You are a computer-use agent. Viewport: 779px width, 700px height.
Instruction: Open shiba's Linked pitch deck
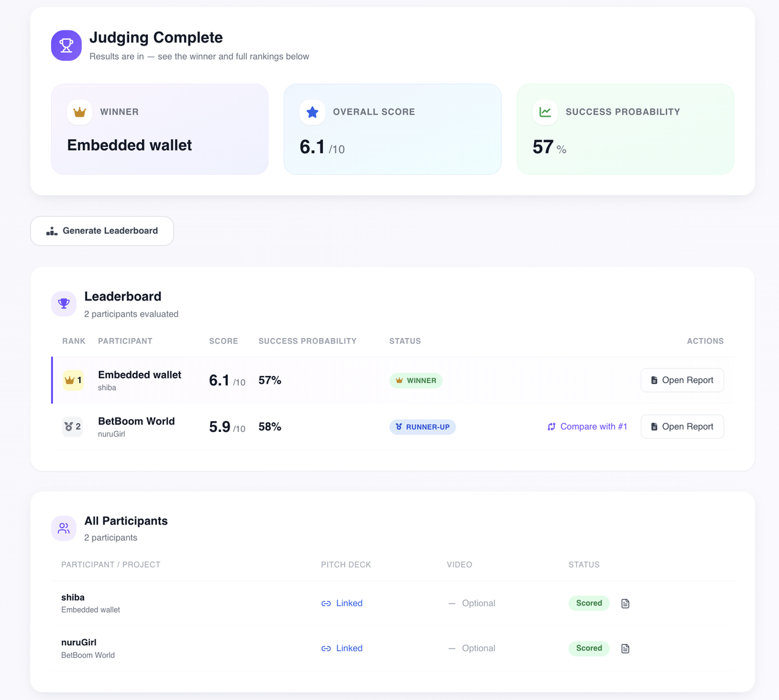point(342,603)
